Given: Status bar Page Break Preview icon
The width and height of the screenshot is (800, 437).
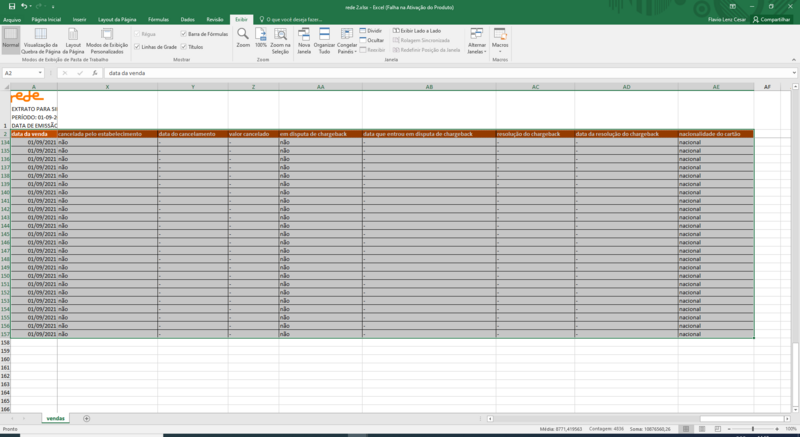Looking at the screenshot, I should coord(717,429).
